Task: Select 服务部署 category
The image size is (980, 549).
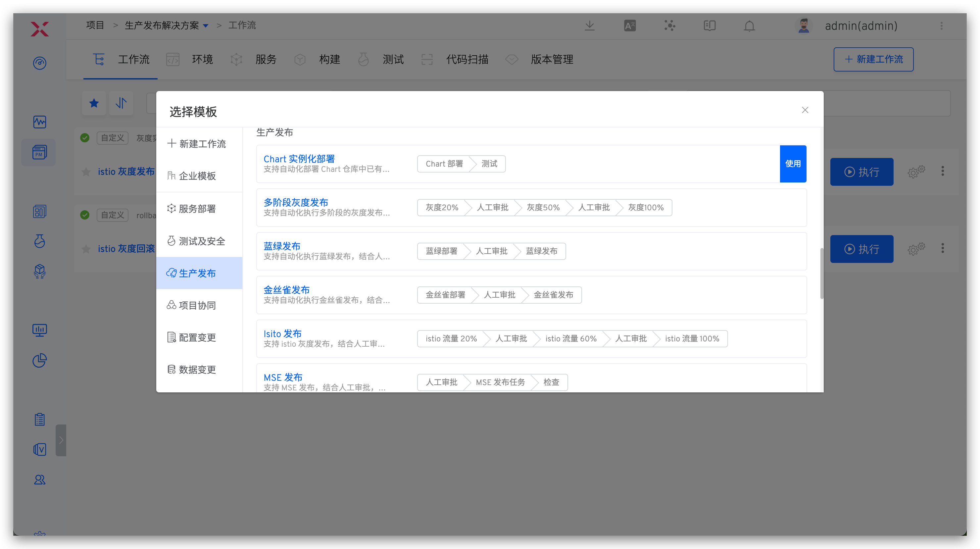Action: (x=199, y=209)
